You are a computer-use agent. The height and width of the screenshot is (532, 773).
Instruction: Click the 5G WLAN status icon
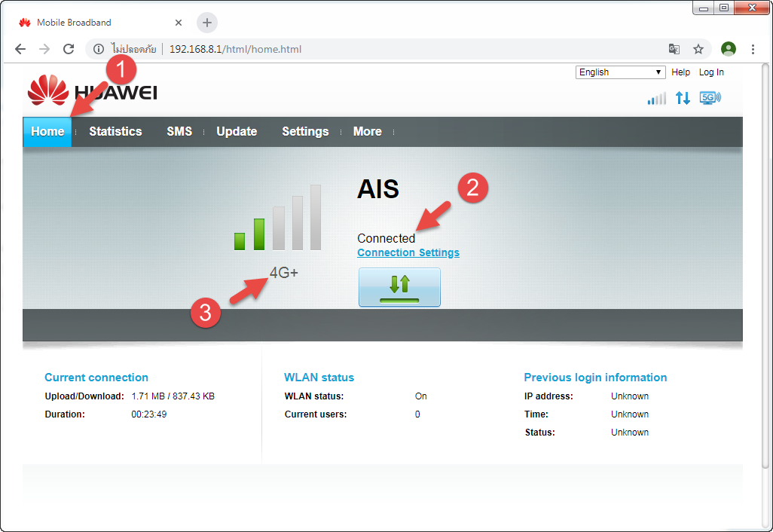tap(710, 98)
